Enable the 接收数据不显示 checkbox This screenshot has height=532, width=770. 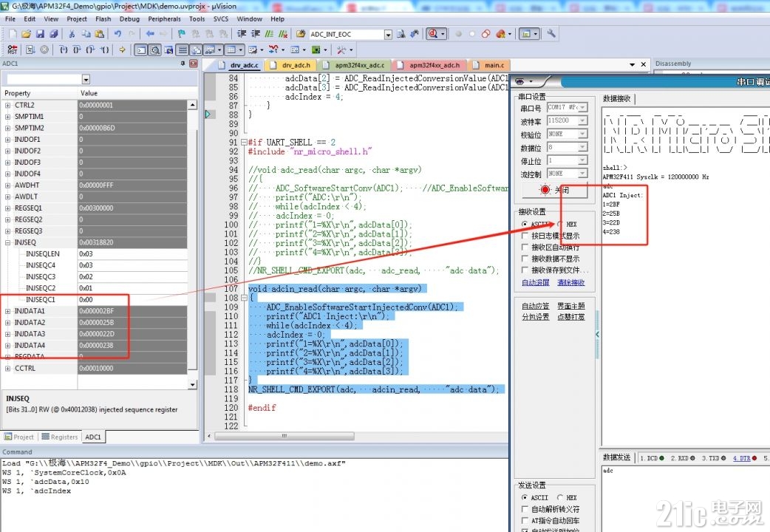525,259
